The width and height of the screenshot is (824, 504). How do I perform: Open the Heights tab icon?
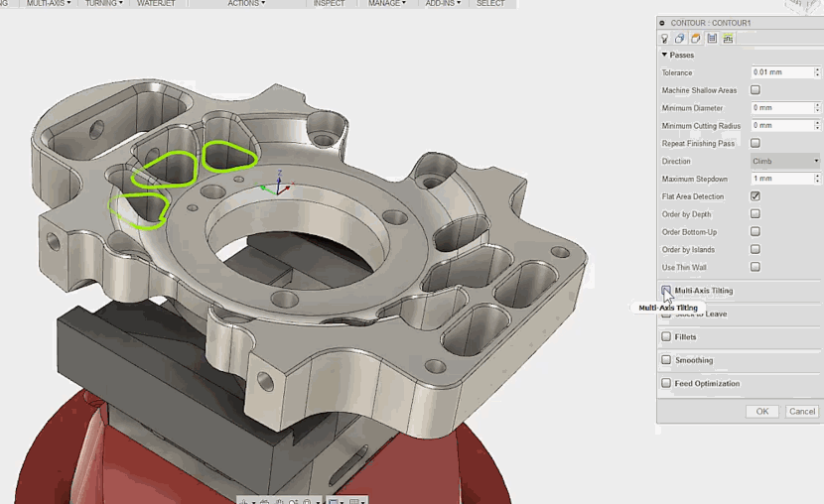[696, 39]
